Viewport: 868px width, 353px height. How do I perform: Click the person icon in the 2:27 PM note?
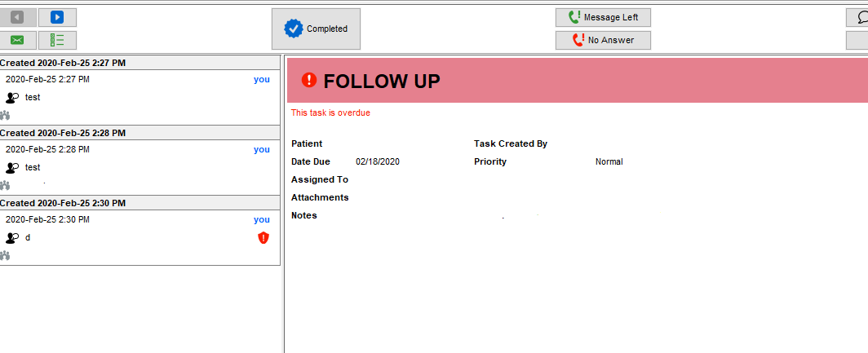(11, 98)
